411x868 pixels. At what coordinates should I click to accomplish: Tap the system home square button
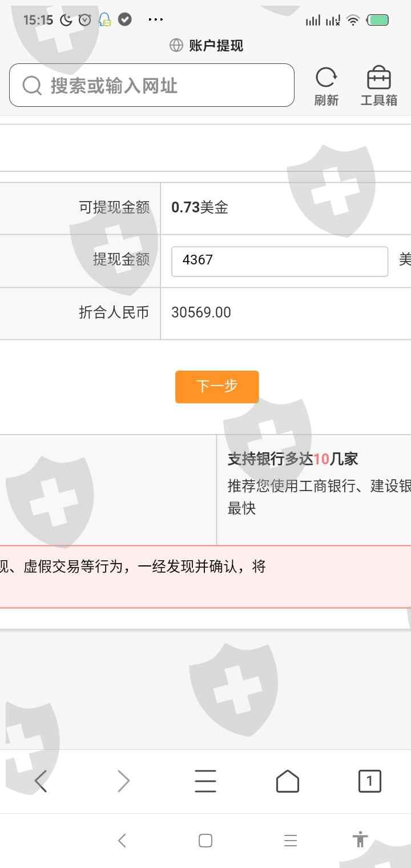point(205,840)
